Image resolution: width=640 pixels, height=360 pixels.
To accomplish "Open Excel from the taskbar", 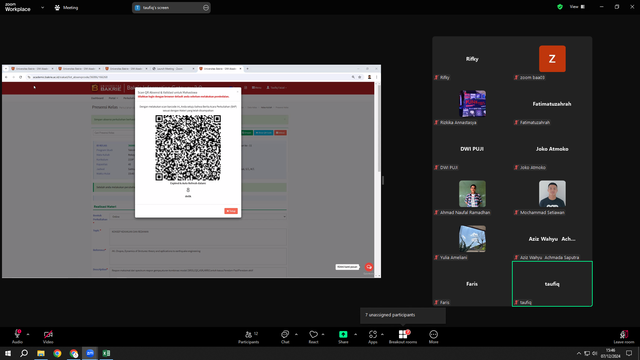I will tap(106, 353).
